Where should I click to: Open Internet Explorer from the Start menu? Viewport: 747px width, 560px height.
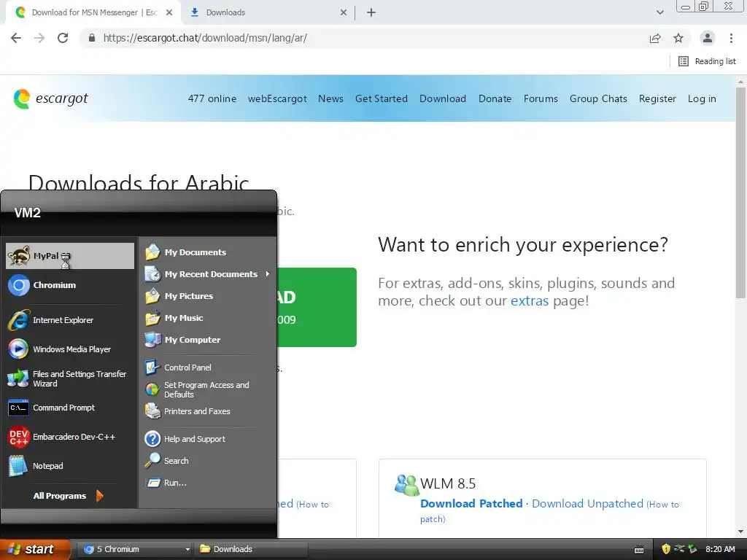[x=69, y=320]
